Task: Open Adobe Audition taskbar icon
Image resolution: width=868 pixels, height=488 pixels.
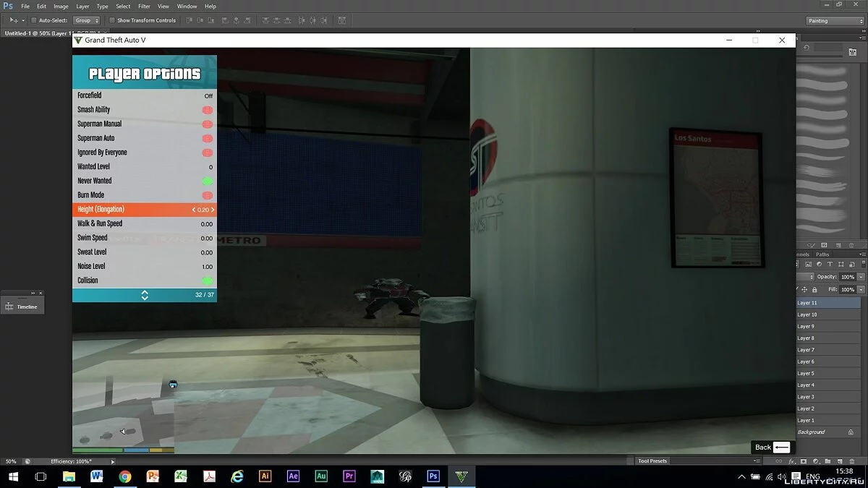Action: click(321, 476)
